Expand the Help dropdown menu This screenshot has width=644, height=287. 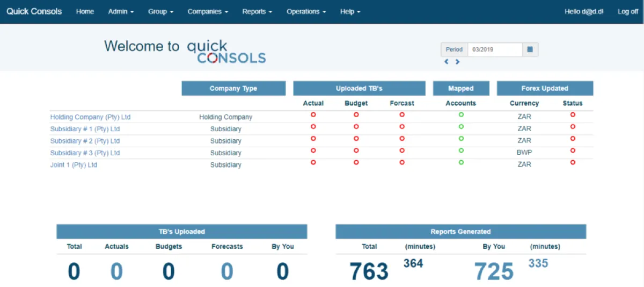click(x=350, y=11)
